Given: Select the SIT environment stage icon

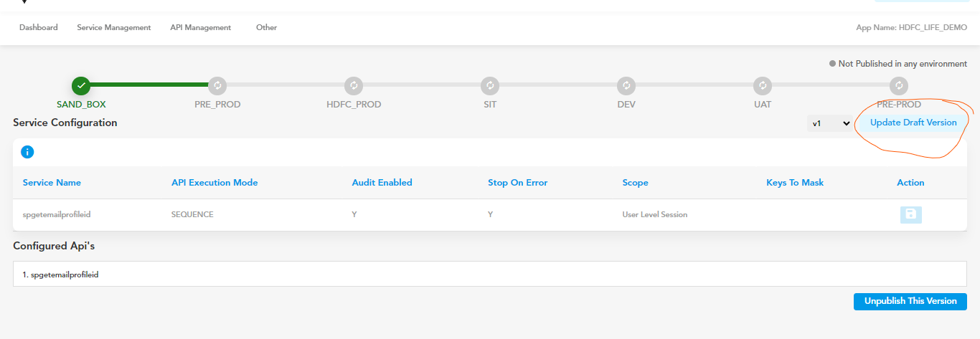Looking at the screenshot, I should (x=490, y=85).
